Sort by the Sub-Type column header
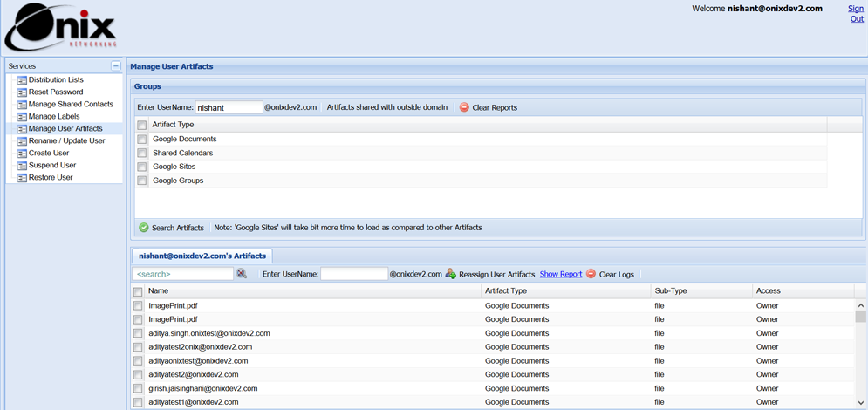Viewport: 868px width, 410px height. (701, 290)
